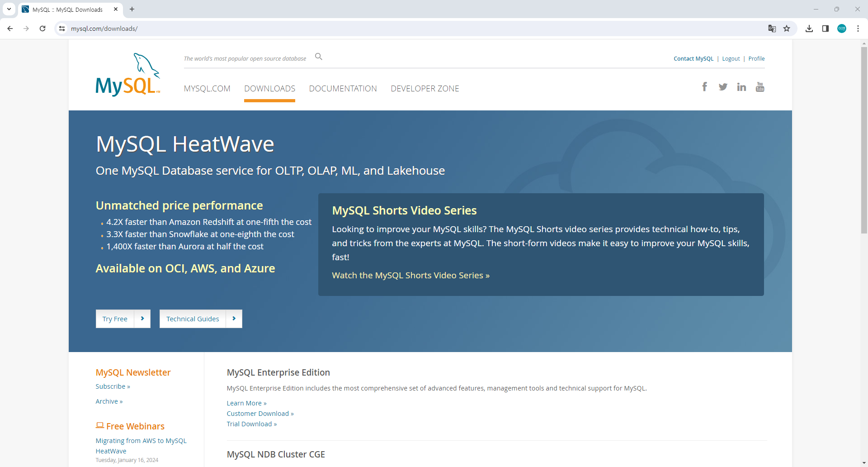Click the laptop icon beside Free Webinars
This screenshot has height=467, width=868.
coord(100,425)
